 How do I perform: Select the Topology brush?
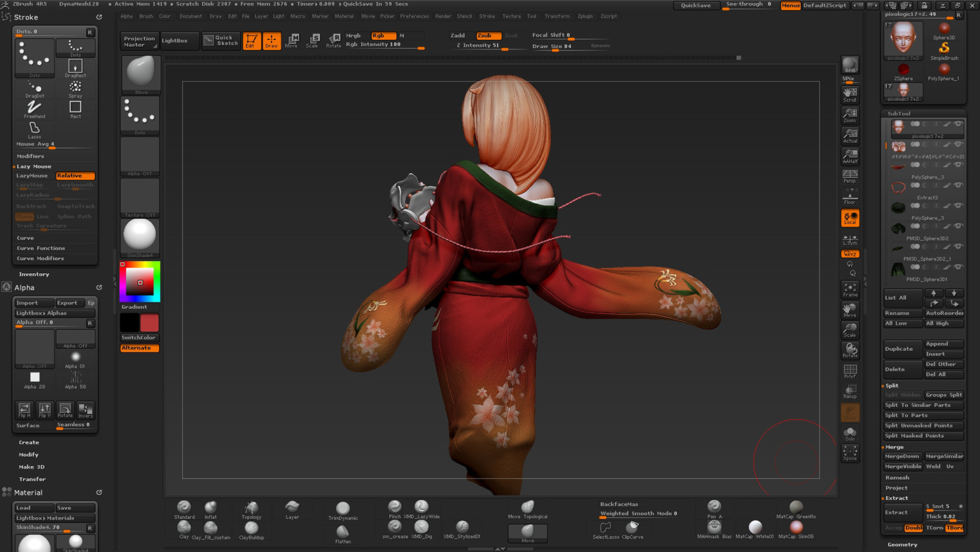point(251,510)
